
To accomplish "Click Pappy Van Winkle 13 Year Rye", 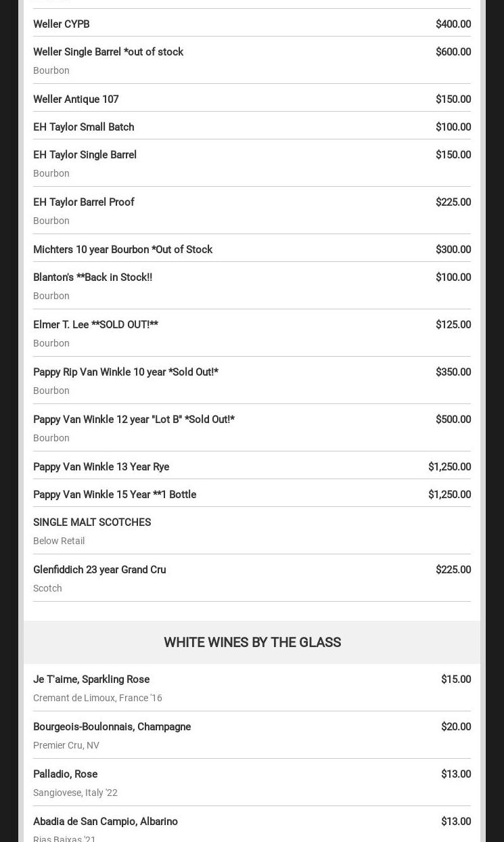I will click(x=101, y=467).
